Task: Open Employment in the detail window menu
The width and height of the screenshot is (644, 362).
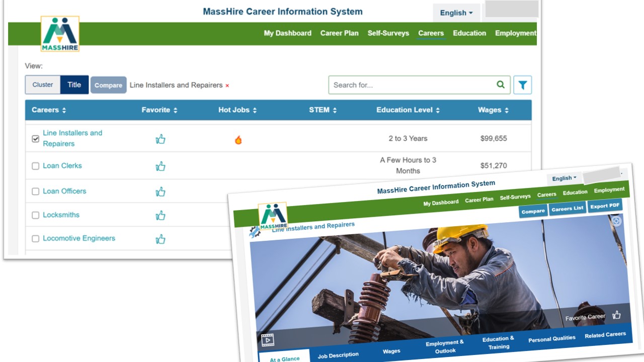Action: (609, 190)
